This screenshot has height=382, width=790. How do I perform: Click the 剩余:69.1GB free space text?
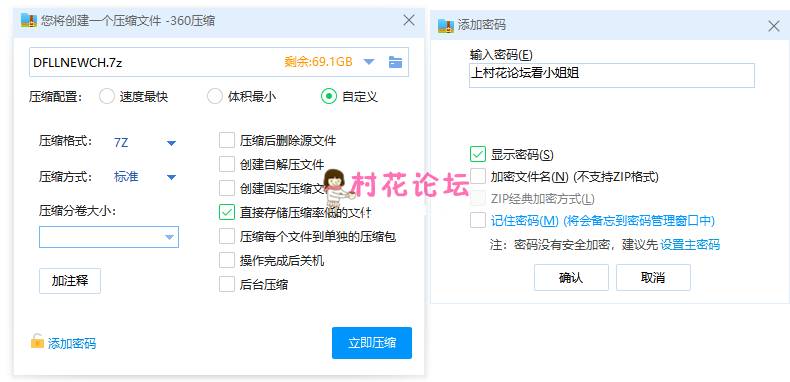point(318,62)
